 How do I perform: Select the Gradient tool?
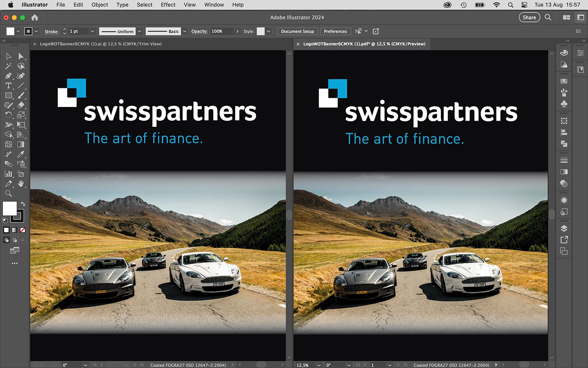(x=21, y=144)
